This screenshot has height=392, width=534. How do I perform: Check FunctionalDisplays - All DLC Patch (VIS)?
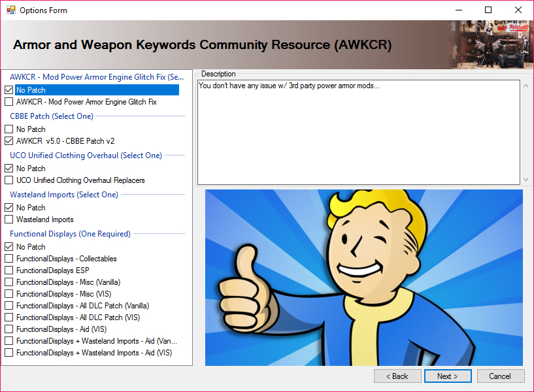[x=9, y=318]
